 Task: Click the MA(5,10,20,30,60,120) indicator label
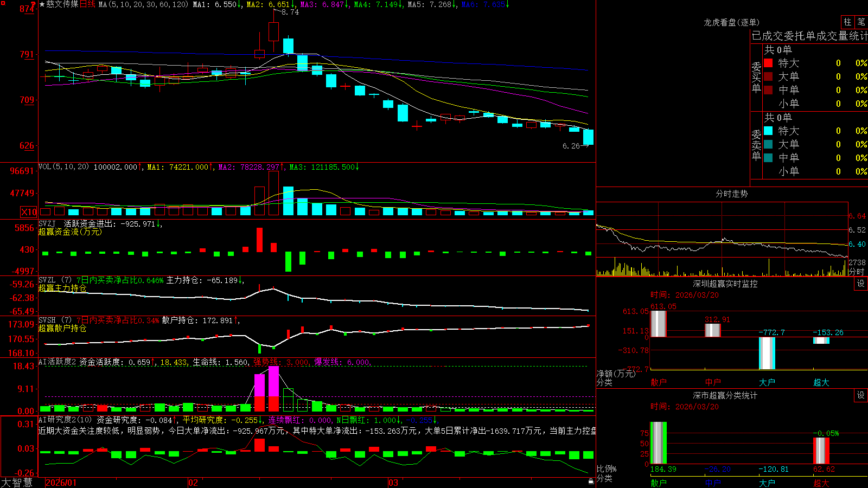pos(143,4)
